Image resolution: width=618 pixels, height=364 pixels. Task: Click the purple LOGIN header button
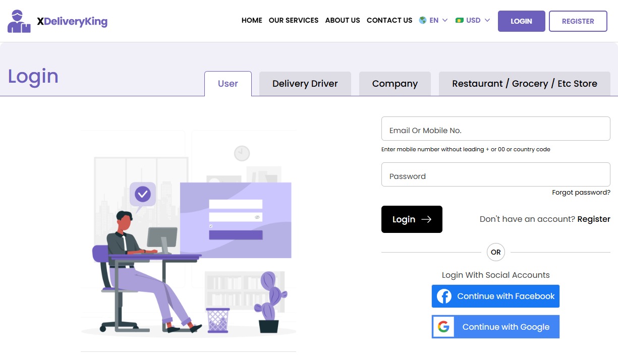[x=522, y=21]
